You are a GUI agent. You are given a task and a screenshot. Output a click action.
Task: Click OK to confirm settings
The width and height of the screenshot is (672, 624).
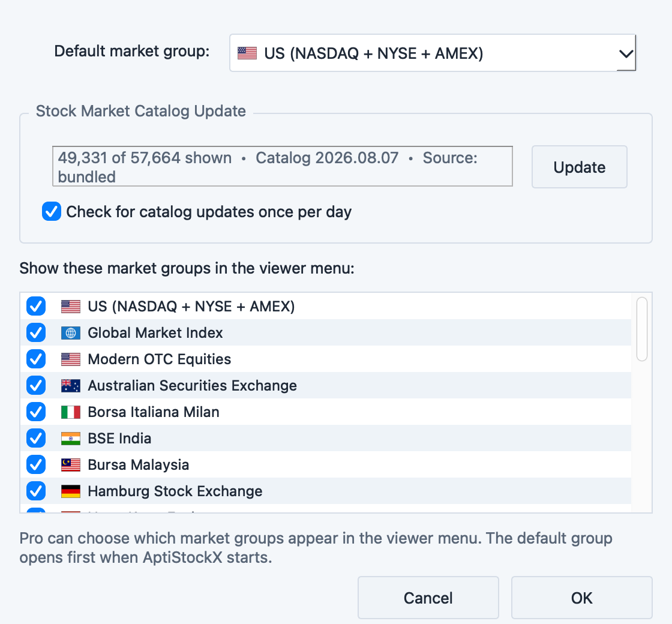click(x=581, y=598)
